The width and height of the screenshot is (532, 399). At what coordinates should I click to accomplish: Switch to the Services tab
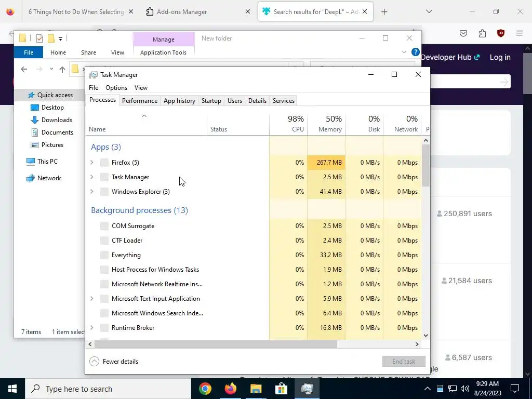click(x=283, y=101)
